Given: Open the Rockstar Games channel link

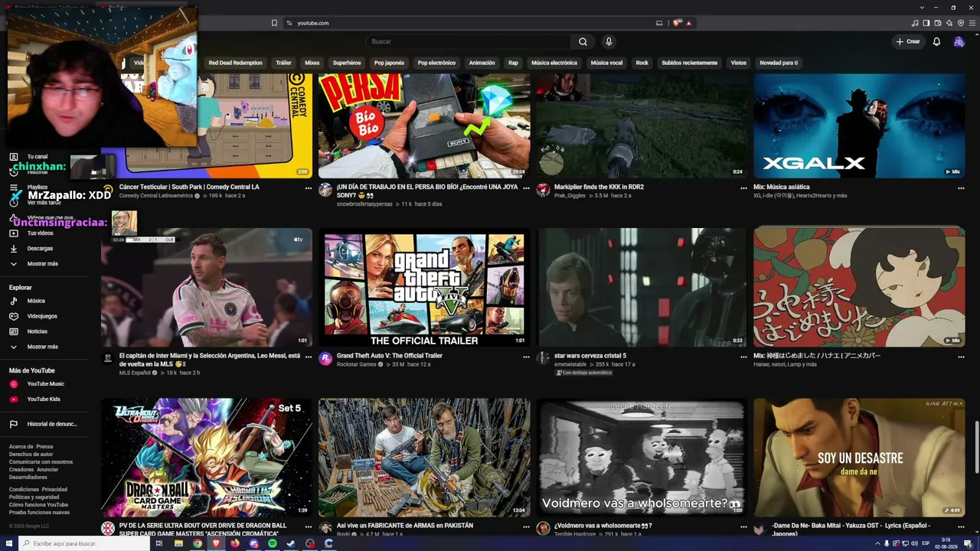Looking at the screenshot, I should (357, 364).
